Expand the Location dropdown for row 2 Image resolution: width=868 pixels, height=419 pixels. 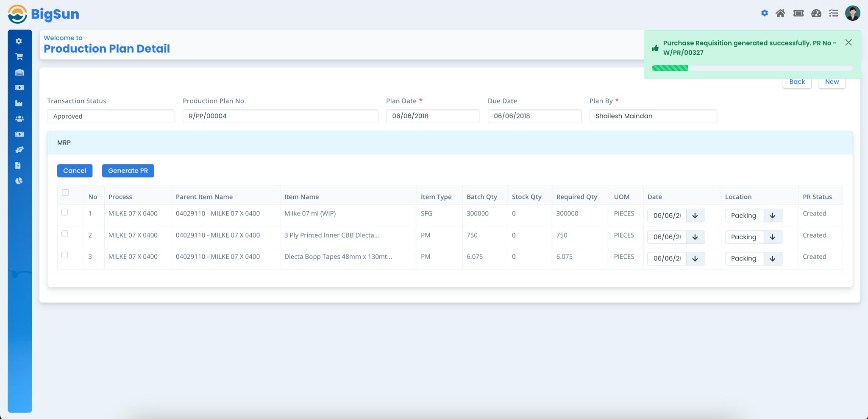click(773, 237)
